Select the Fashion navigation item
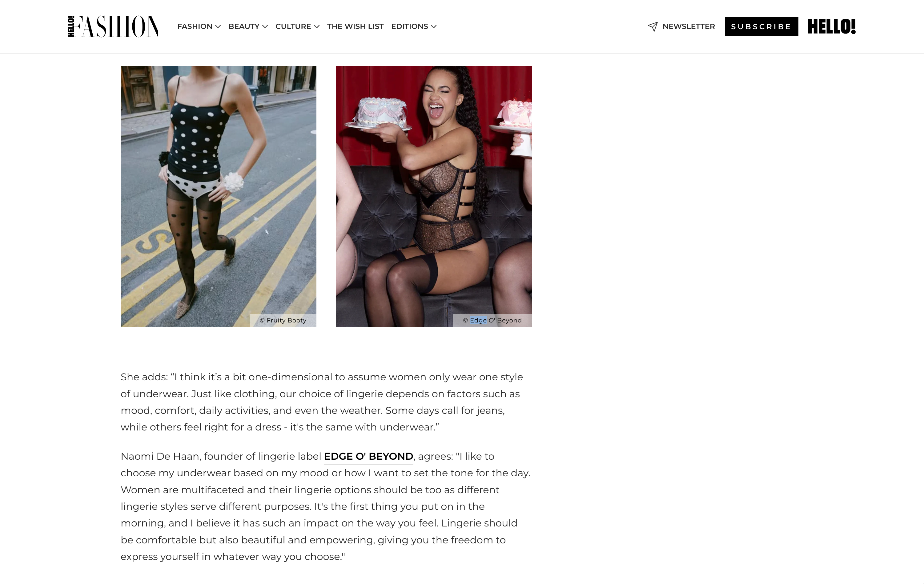Image resolution: width=924 pixels, height=584 pixels. tap(195, 26)
